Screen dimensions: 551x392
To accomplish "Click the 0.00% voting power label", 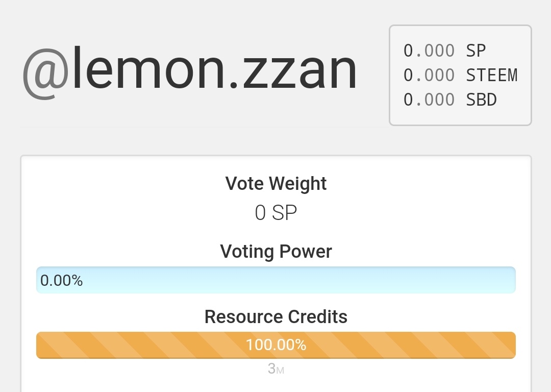I will 62,280.
